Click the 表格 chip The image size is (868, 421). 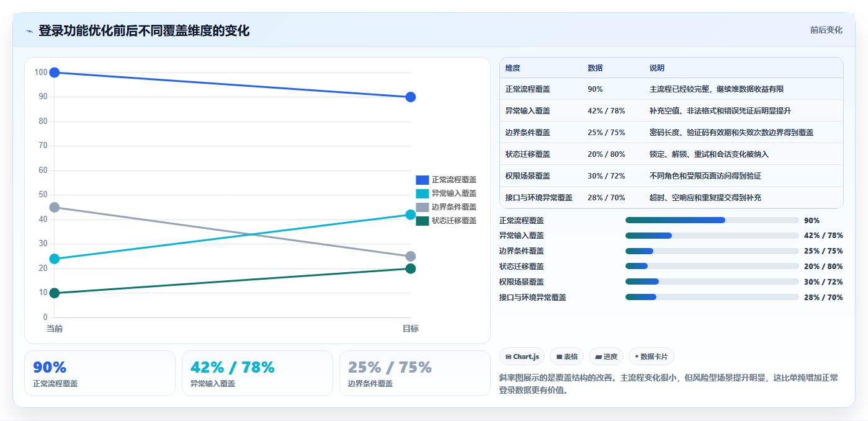(x=566, y=357)
